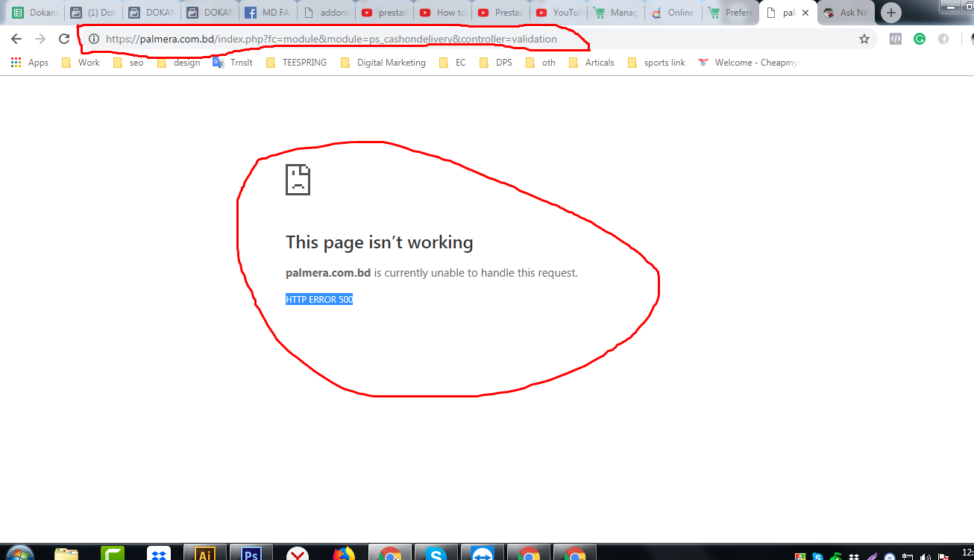Open a new tab with plus button
Image resolution: width=974 pixels, height=560 pixels.
coord(890,13)
